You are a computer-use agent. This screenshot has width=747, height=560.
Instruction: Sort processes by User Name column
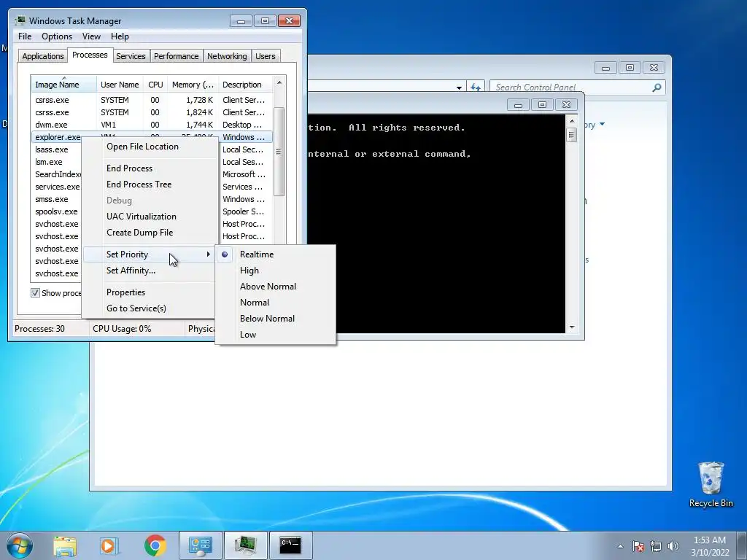pos(120,85)
